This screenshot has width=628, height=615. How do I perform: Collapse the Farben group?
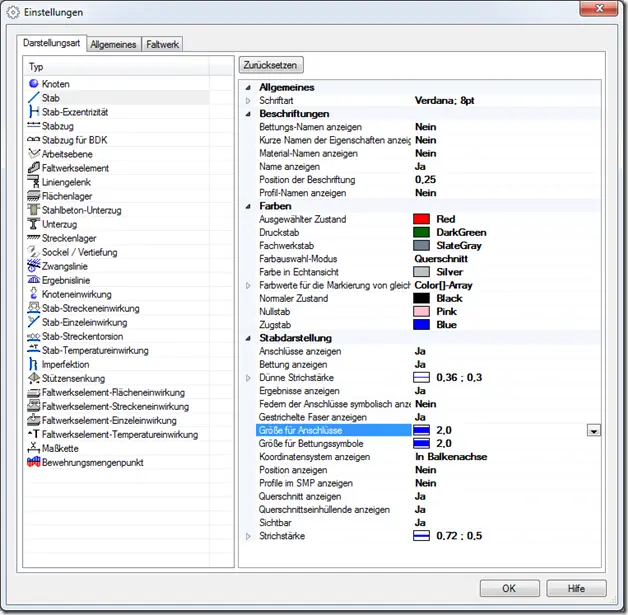click(x=248, y=207)
